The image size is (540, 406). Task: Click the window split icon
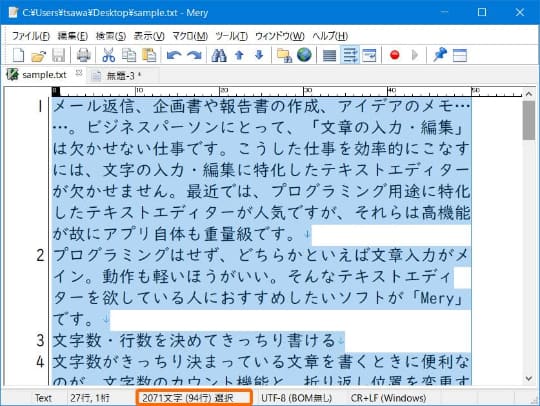(460, 55)
